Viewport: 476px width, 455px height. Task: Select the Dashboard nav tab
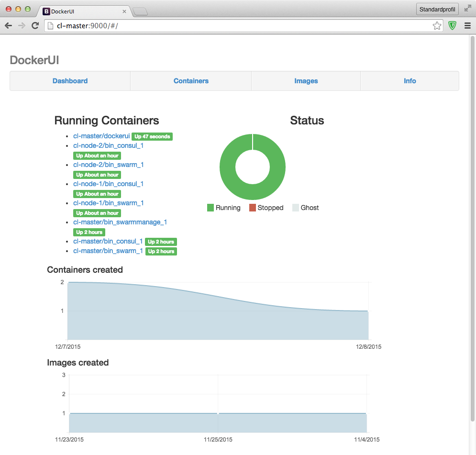coord(70,81)
